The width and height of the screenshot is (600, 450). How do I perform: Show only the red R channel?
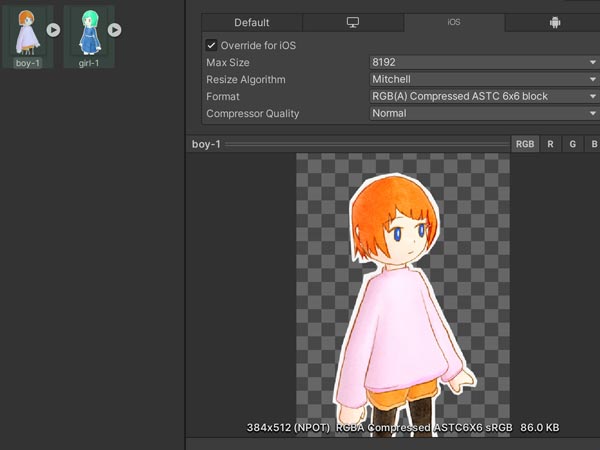pos(550,145)
